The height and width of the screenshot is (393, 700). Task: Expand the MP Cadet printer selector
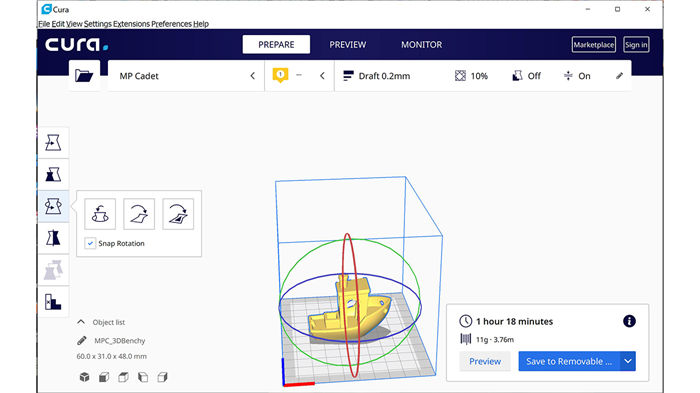186,76
